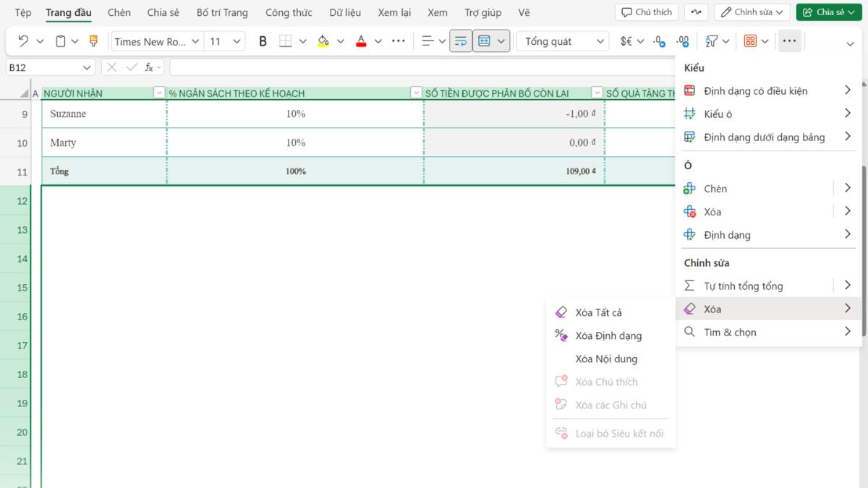Viewport: 868px width, 488px height.
Task: Click the Name Box showing B12
Action: 51,67
